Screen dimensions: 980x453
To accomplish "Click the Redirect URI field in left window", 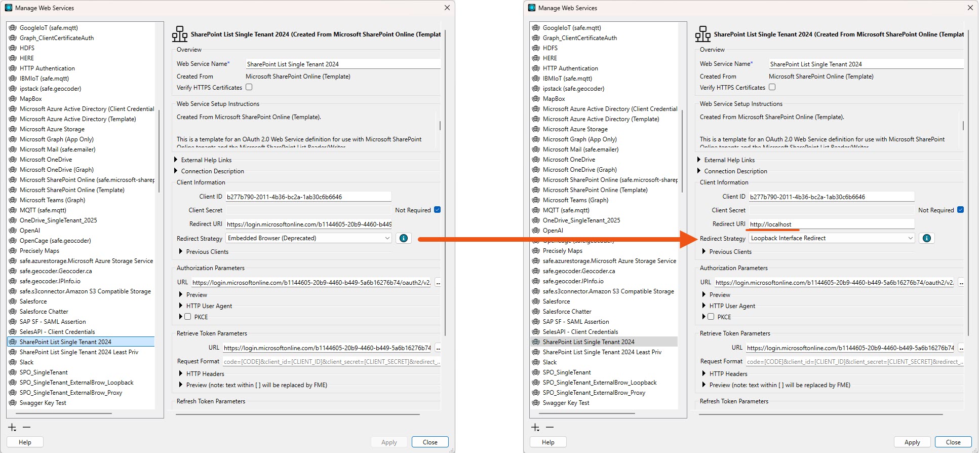I will [x=308, y=224].
